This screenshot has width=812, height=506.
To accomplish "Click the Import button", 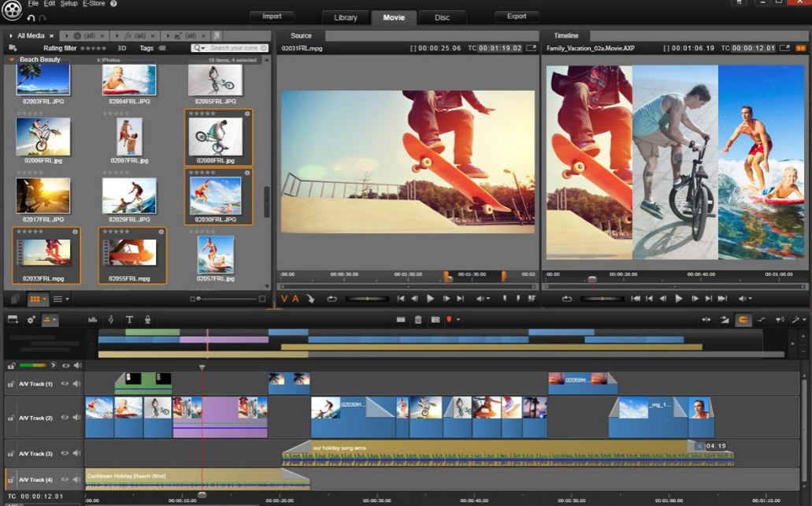I will click(x=272, y=17).
